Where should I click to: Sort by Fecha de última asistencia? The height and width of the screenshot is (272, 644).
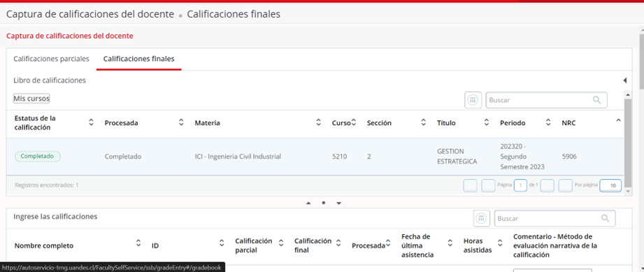click(450, 243)
